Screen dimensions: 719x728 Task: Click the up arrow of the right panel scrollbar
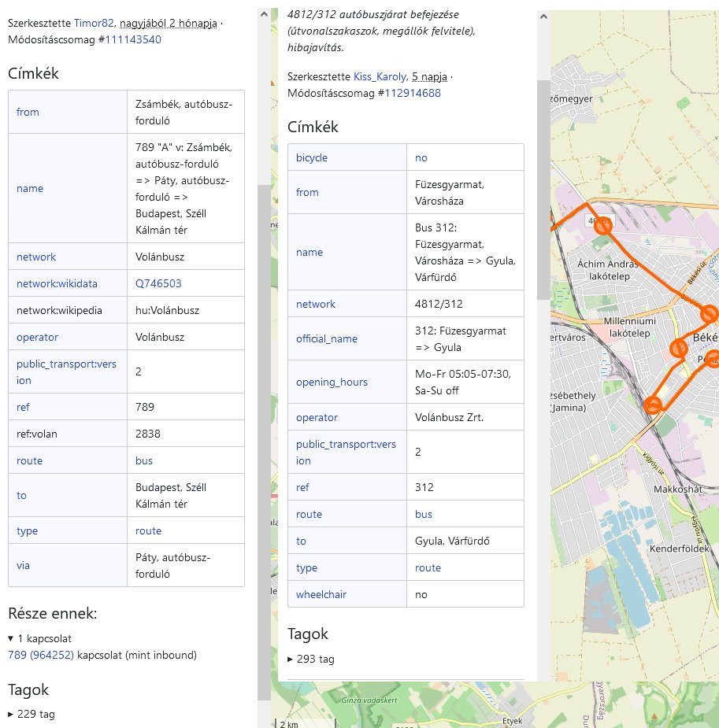point(543,17)
